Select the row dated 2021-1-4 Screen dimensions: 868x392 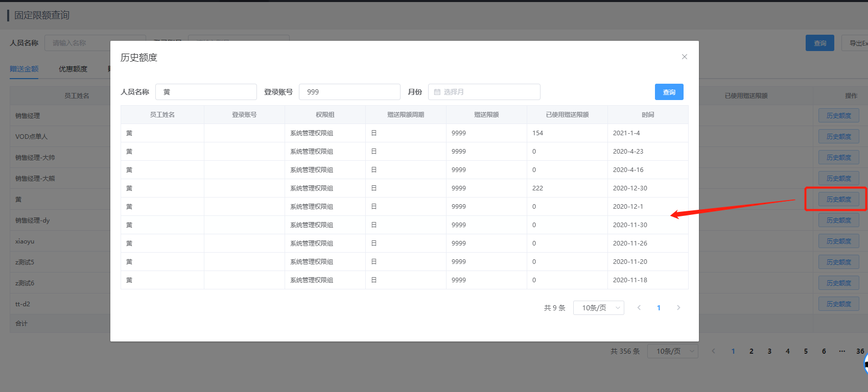(405, 133)
